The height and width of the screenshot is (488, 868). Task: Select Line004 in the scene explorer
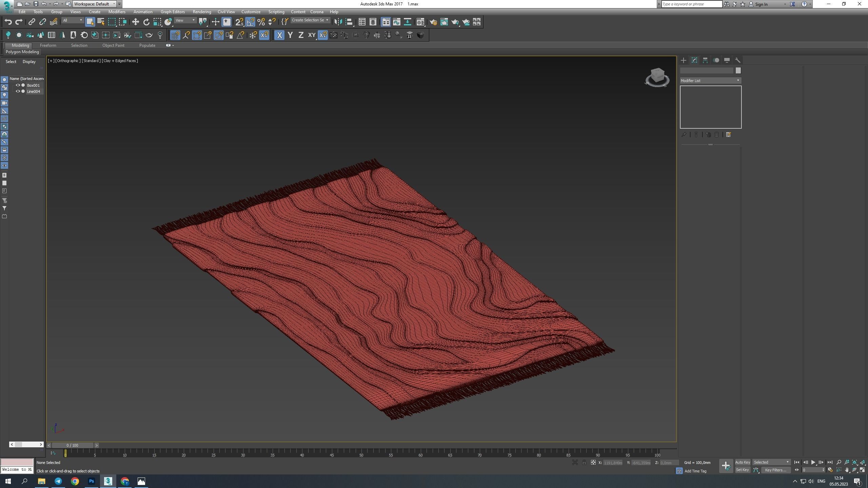(x=33, y=91)
